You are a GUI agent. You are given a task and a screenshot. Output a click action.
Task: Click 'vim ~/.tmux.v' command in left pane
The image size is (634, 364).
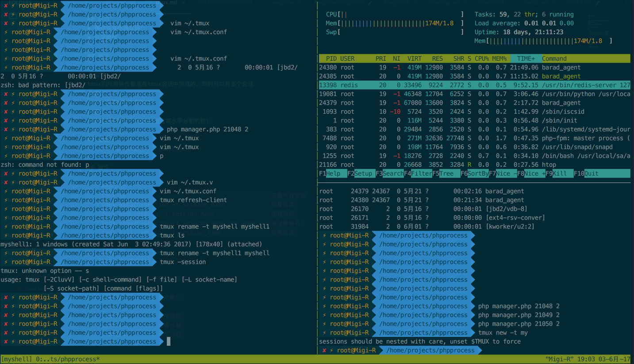coord(190,182)
